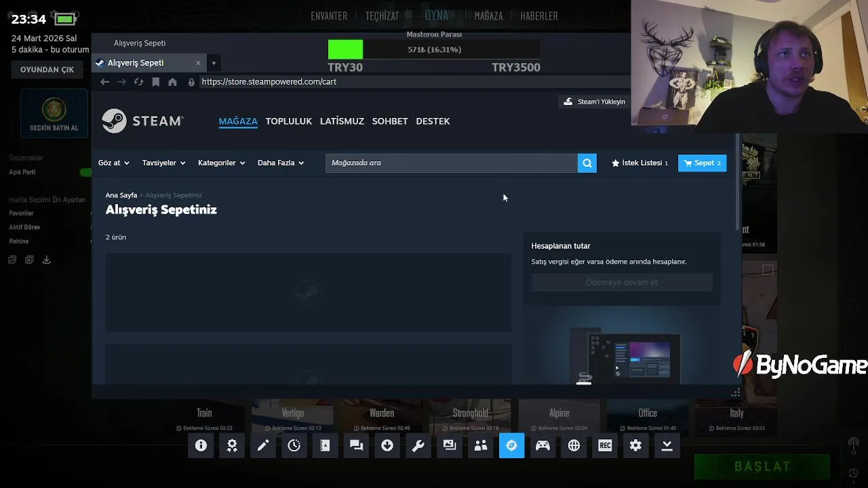Open the LATİSMUZ profile menu
Screen dimensions: 868x488
coord(342,121)
